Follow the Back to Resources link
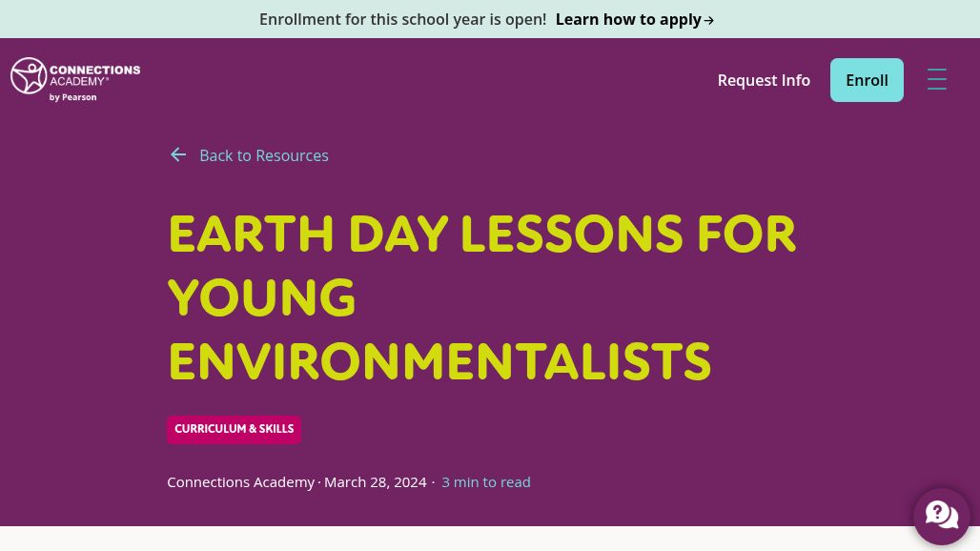Image resolution: width=980 pixels, height=551 pixels. [263, 155]
